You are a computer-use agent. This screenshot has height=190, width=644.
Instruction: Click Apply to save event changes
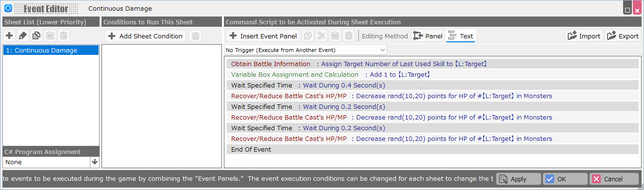point(519,179)
